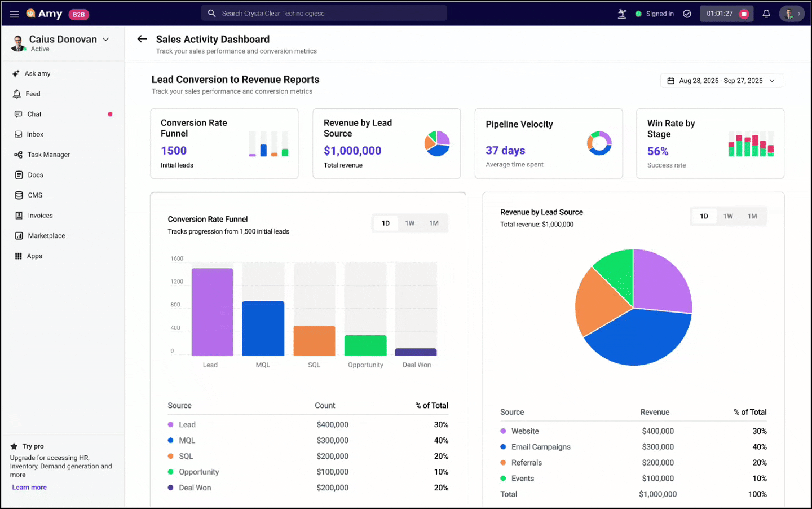Select the Feed bell icon
Screen dimensions: 812x509
point(32,94)
